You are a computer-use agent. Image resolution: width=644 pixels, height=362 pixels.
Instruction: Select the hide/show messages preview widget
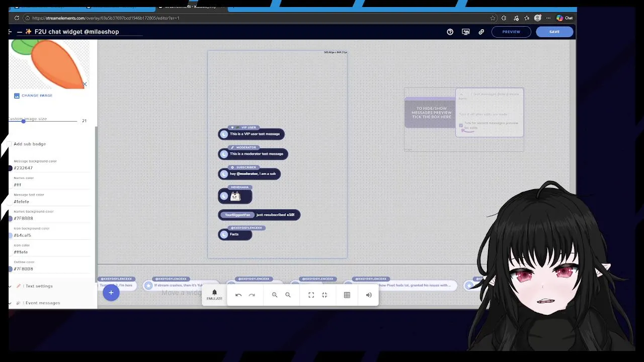pos(464,119)
